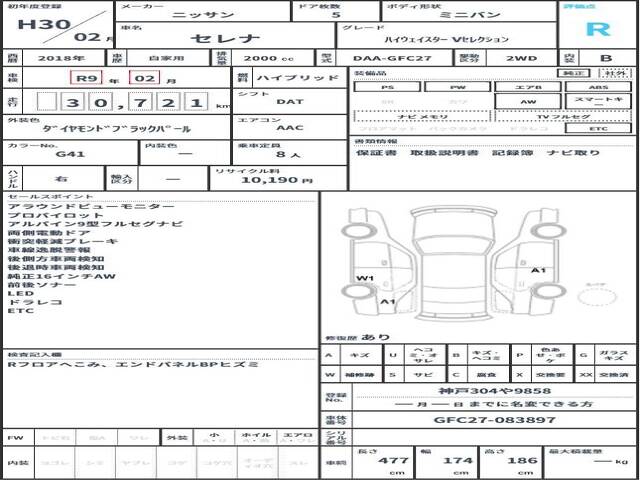Select the ETC equipment box
The image size is (640, 480).
[x=597, y=129]
